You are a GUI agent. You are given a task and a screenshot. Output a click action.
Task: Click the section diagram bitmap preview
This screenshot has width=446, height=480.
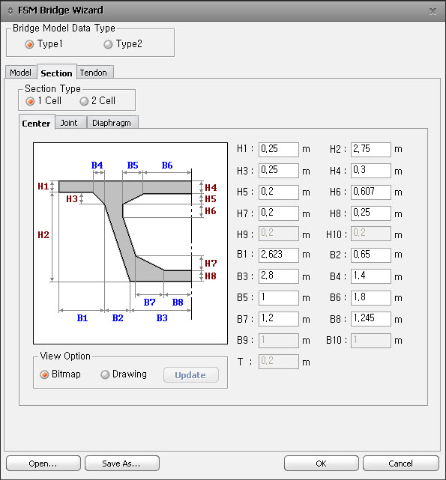tap(130, 243)
